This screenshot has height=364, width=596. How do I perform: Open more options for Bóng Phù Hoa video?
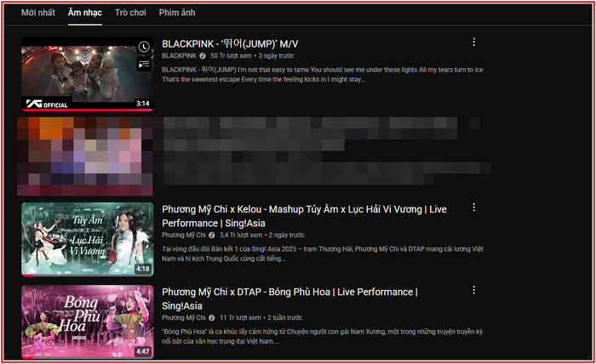[473, 290]
